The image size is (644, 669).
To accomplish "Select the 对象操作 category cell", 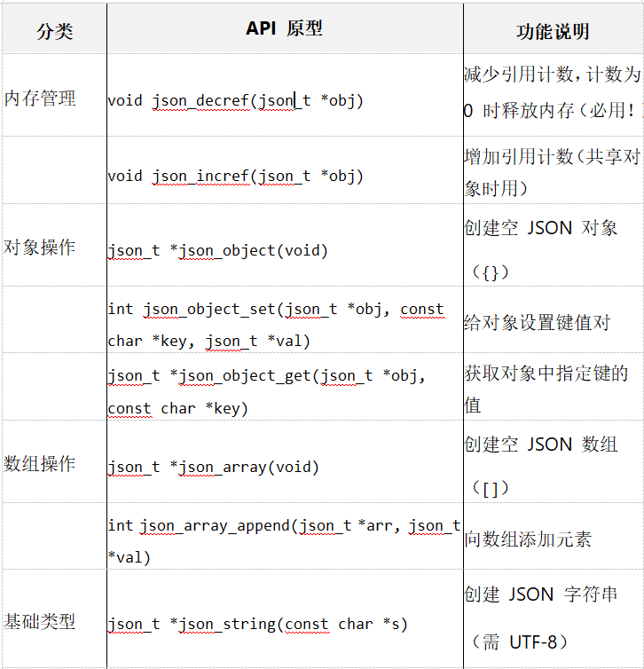I will click(x=41, y=247).
